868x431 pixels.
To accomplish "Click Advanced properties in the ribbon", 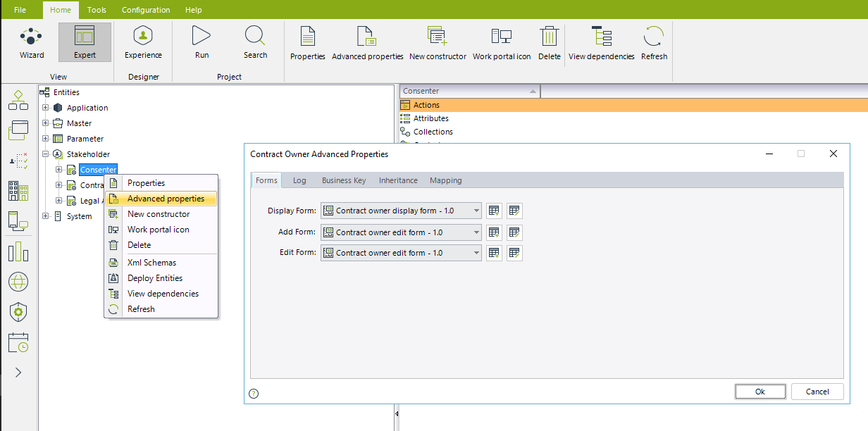I will pyautogui.click(x=367, y=43).
